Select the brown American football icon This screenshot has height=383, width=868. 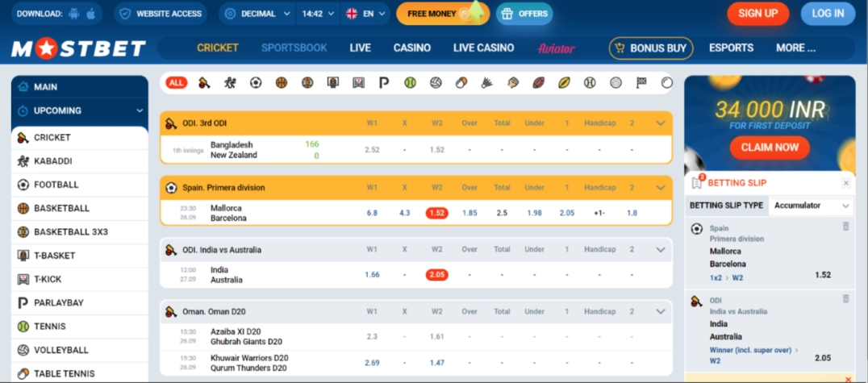539,83
